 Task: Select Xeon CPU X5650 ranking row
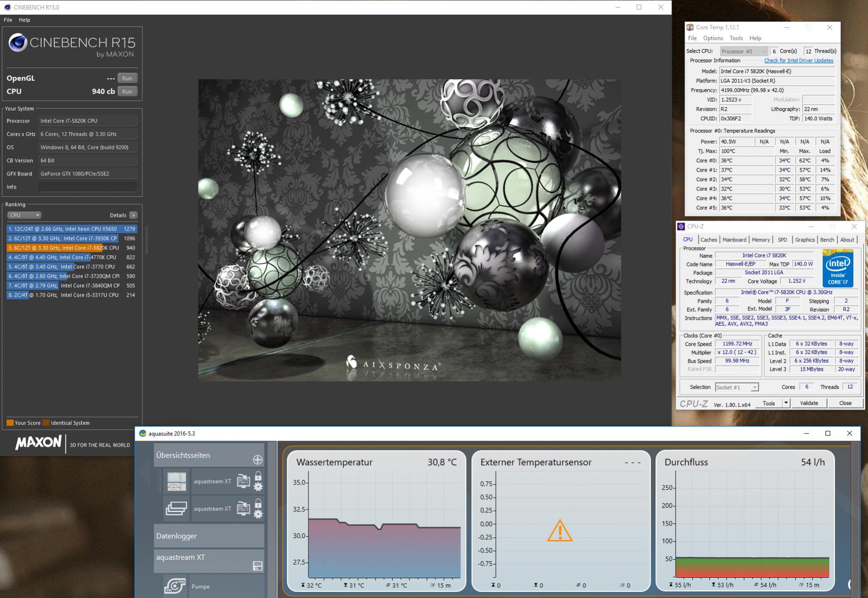(72, 229)
